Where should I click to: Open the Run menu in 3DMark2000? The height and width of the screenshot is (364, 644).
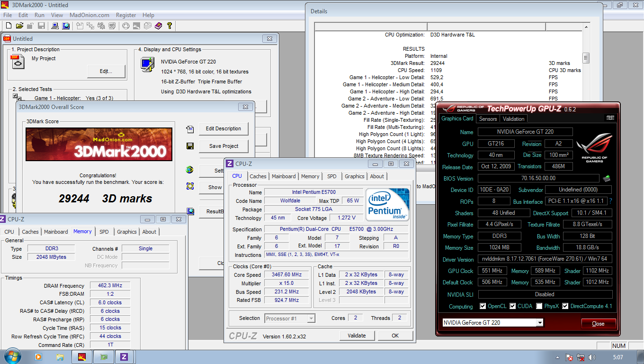[40, 15]
